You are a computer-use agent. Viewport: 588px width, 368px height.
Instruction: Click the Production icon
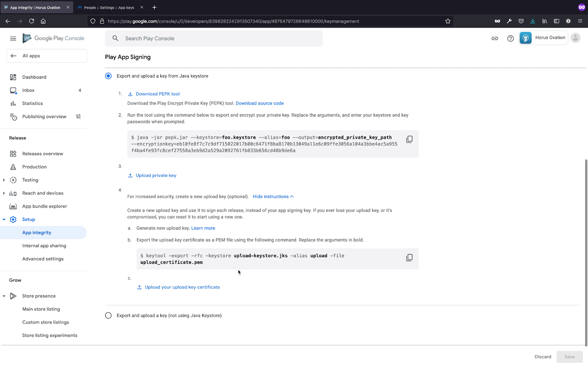click(13, 167)
